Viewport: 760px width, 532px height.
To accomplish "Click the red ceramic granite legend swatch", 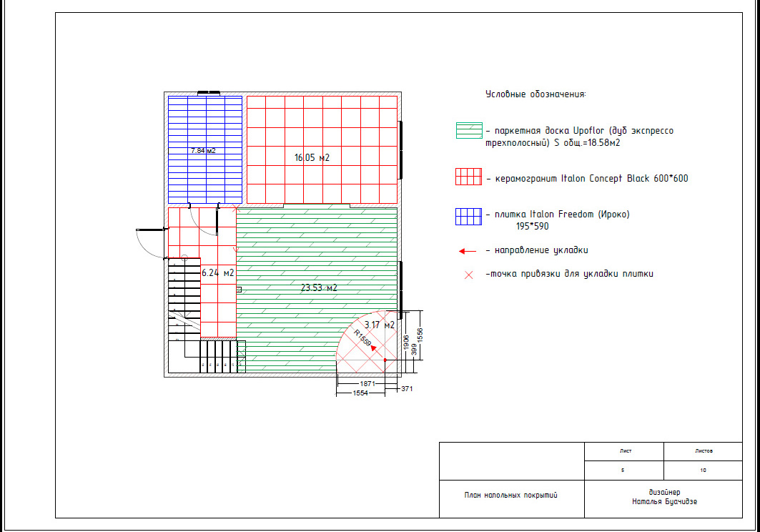I will tap(469, 177).
